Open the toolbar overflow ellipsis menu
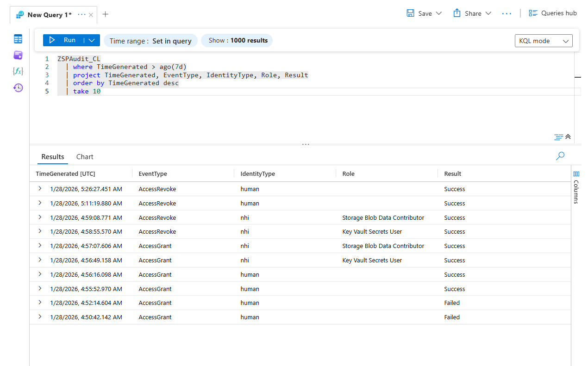Viewport: 588px width, 366px height. point(507,13)
